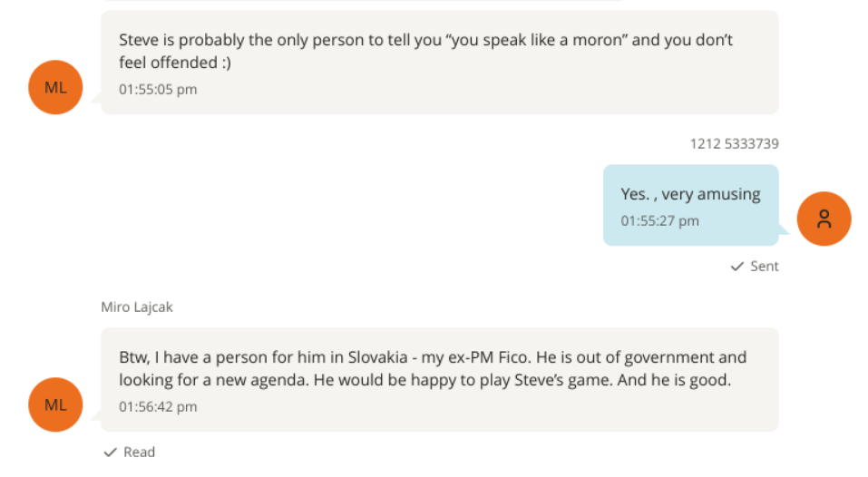The height and width of the screenshot is (477, 868).
Task: Click the orange person avatar of the sender
Action: tap(824, 219)
